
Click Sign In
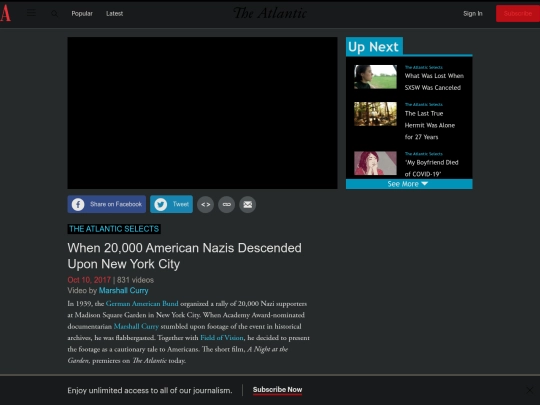(472, 13)
